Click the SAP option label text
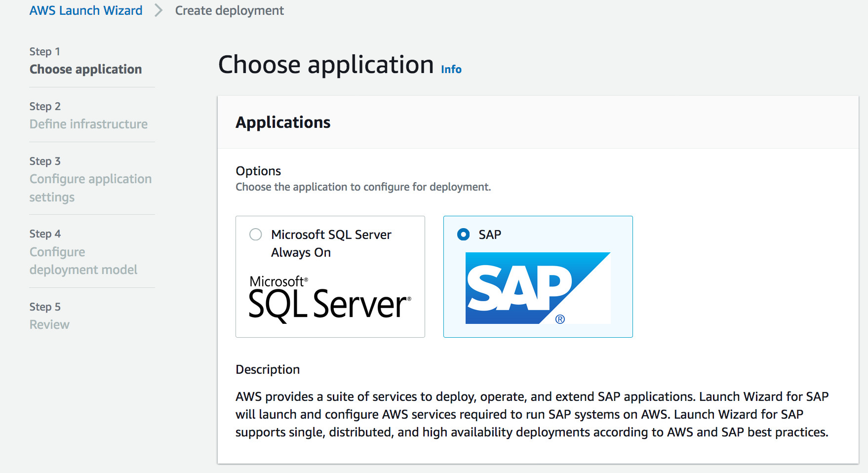 (x=490, y=235)
